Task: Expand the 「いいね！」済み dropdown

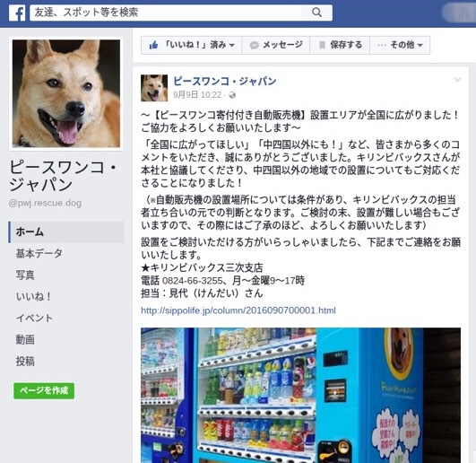Action: (x=192, y=45)
